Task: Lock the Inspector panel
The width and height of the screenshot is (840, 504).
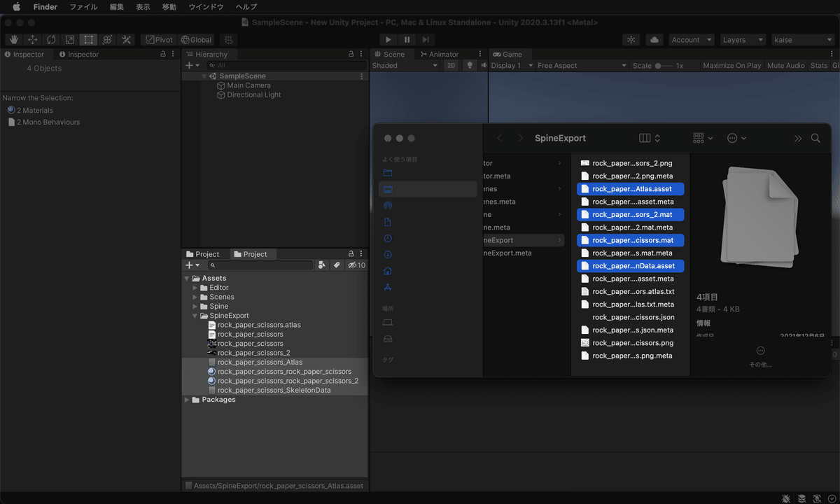Action: coord(163,54)
